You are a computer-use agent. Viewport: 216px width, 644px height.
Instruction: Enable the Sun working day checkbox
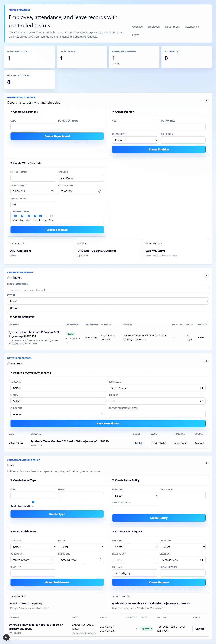coord(51,216)
